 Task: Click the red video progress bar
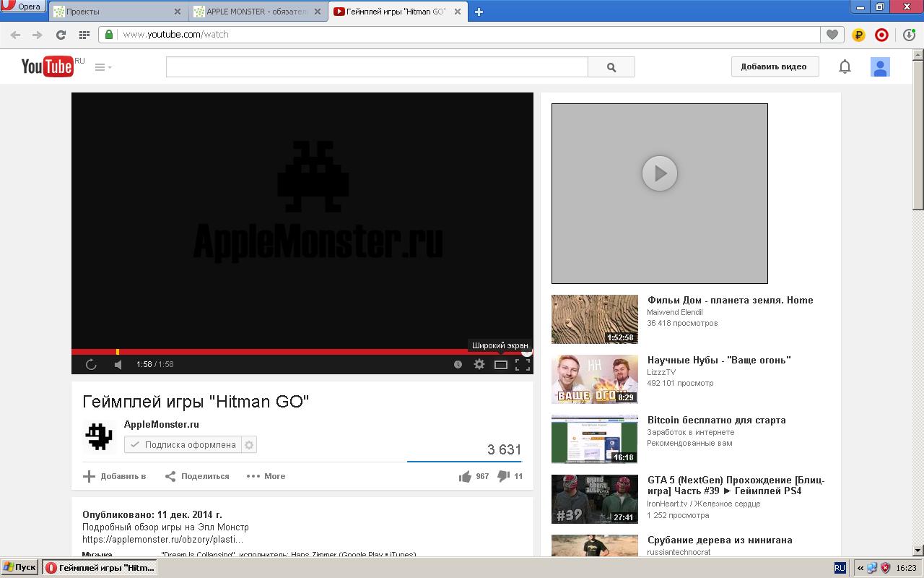click(302, 352)
